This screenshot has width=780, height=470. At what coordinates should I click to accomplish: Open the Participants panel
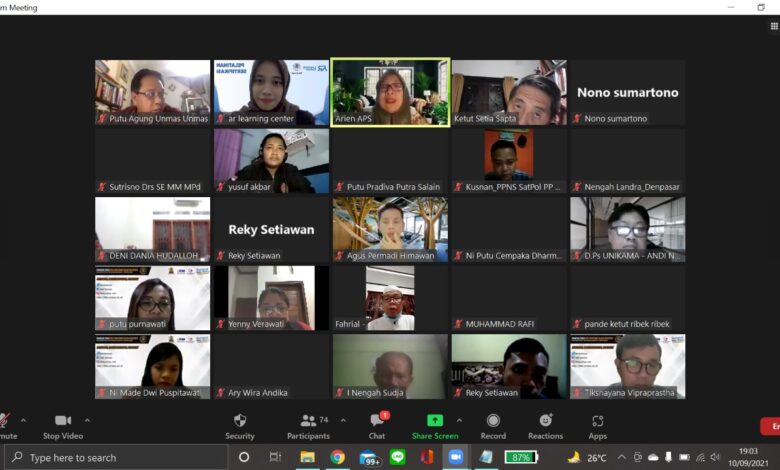click(308, 425)
